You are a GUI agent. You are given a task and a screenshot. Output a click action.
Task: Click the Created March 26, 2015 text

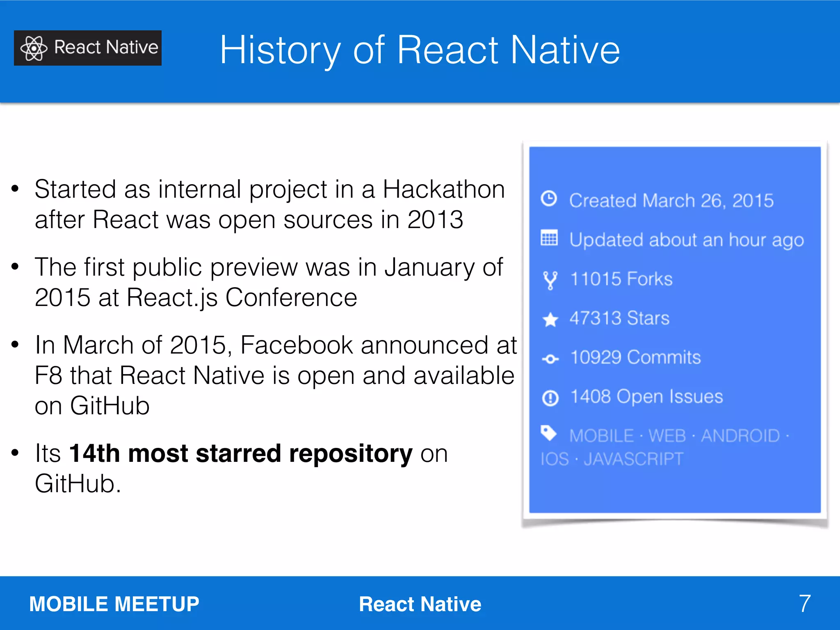click(671, 201)
